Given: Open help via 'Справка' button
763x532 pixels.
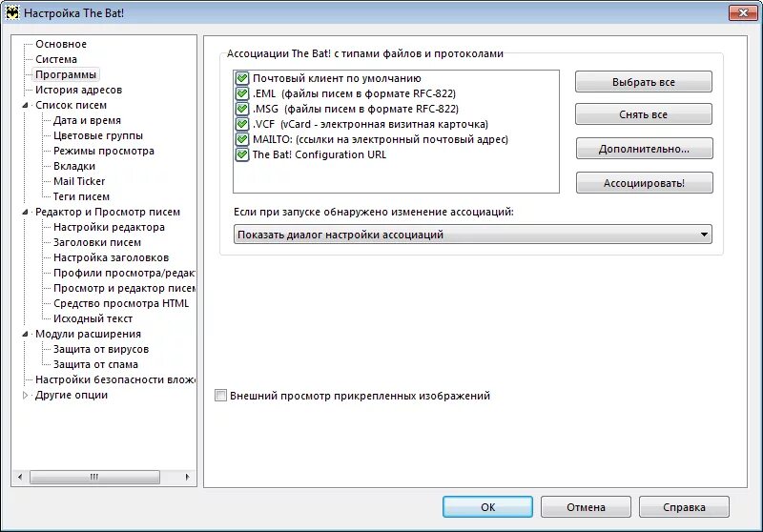Looking at the screenshot, I should [x=684, y=506].
